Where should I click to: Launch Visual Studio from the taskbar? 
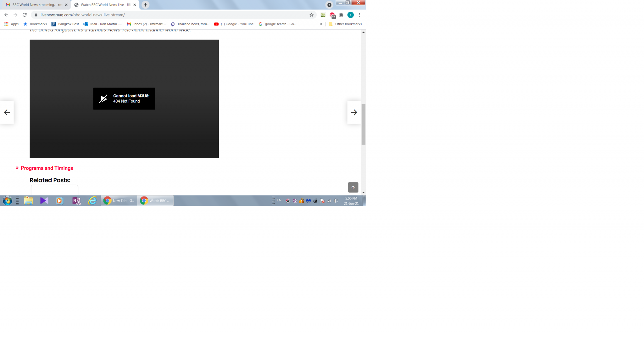point(44,200)
